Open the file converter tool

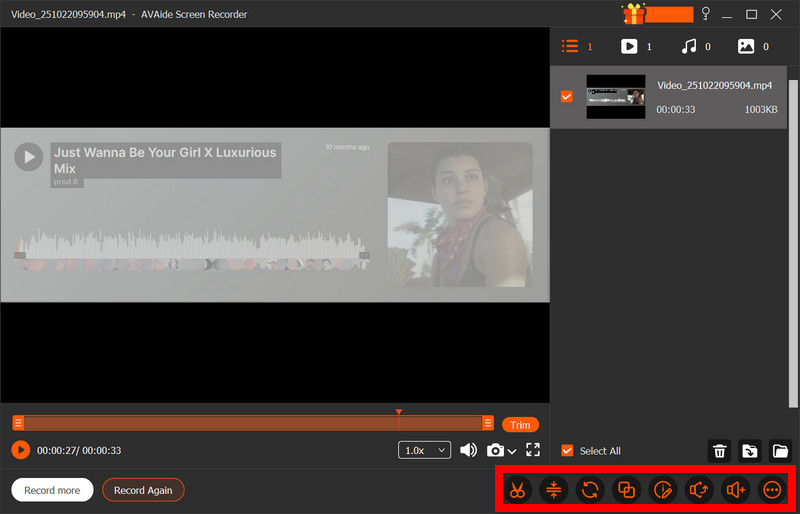(x=590, y=490)
